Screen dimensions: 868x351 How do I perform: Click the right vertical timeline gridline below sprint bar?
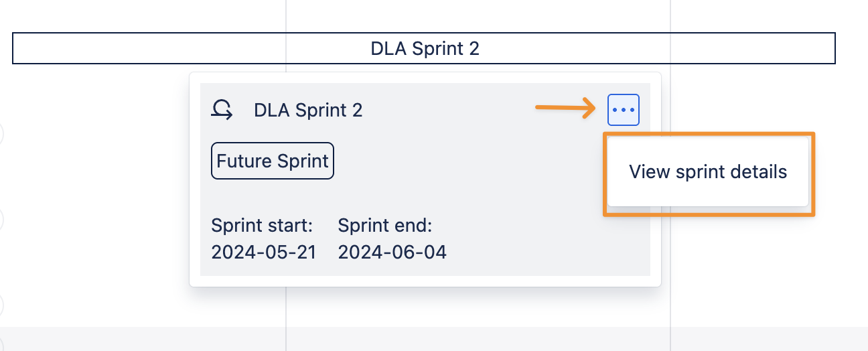[x=670, y=308]
